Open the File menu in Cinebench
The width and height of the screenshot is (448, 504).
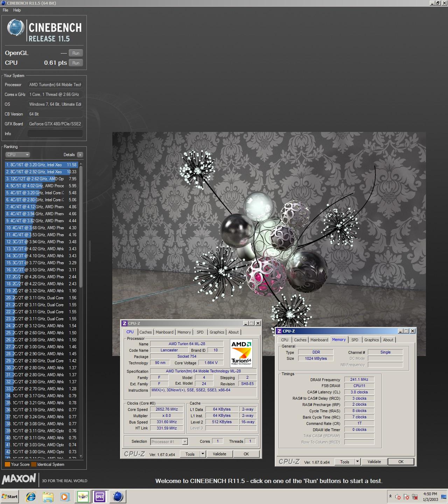point(6,10)
